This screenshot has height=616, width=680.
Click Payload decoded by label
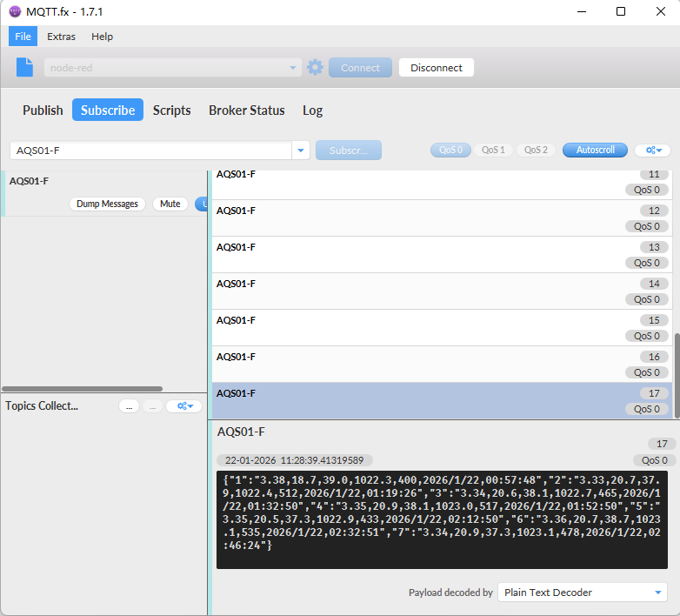[x=450, y=593]
